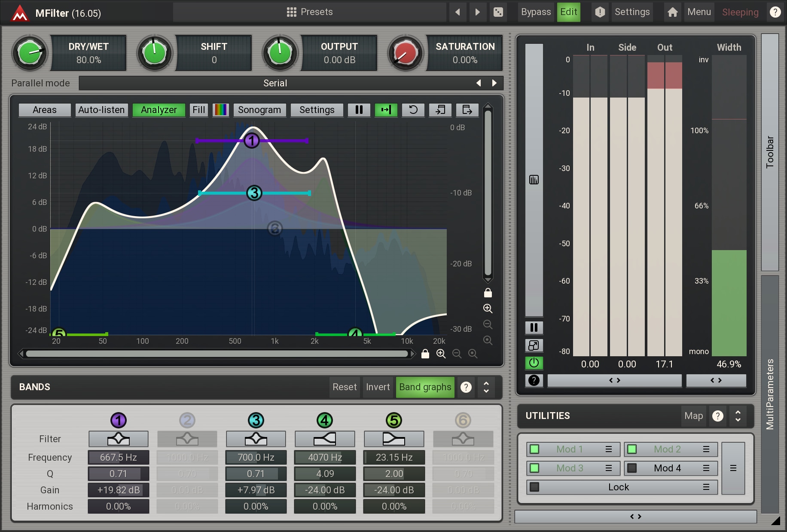
Task: Click the random preset dice icon
Action: [x=498, y=12]
